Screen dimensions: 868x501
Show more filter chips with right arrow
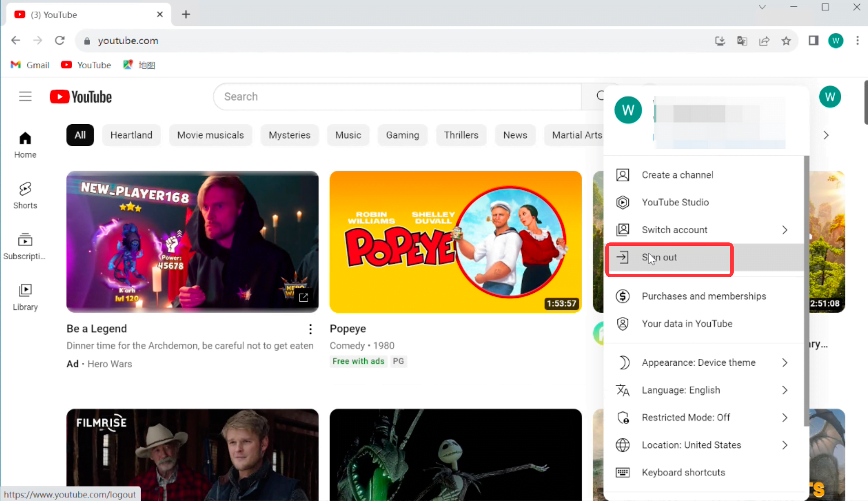click(826, 135)
